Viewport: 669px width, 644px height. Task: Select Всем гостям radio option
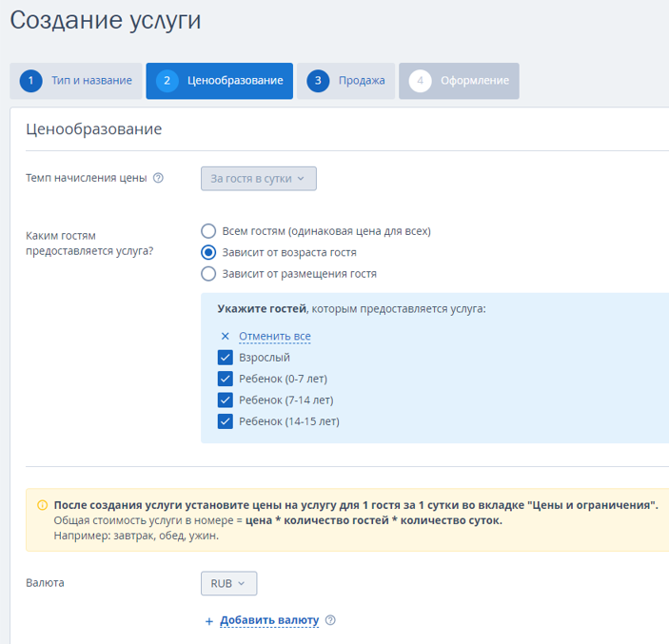pos(208,231)
